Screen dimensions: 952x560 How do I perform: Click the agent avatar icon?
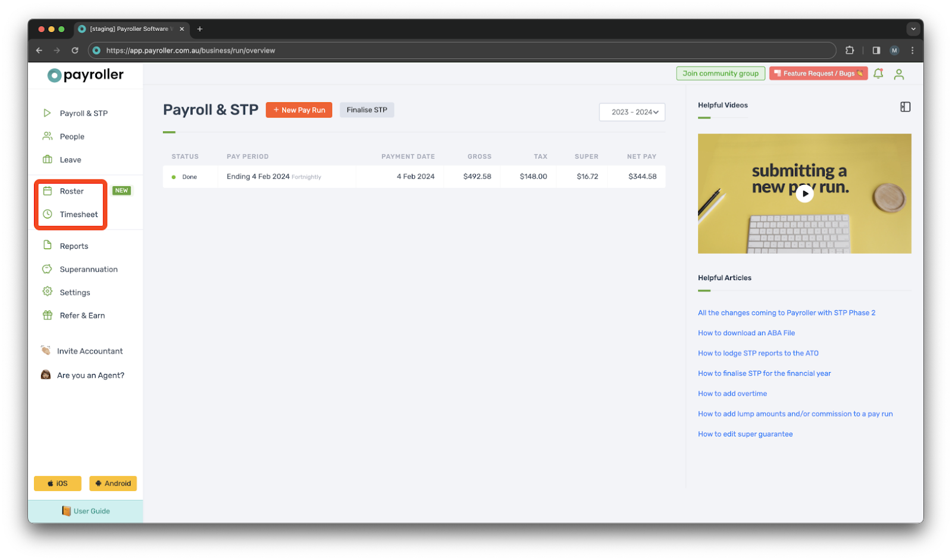pos(46,375)
